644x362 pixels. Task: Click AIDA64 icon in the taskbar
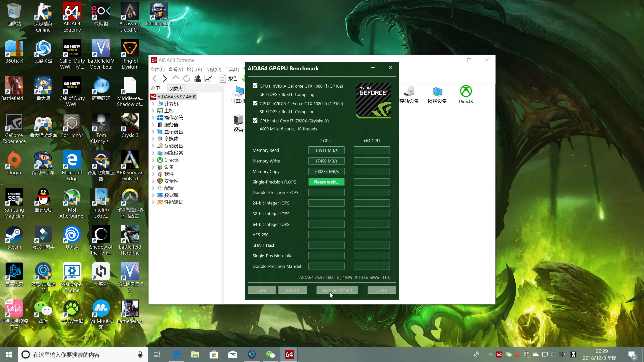pos(289,354)
